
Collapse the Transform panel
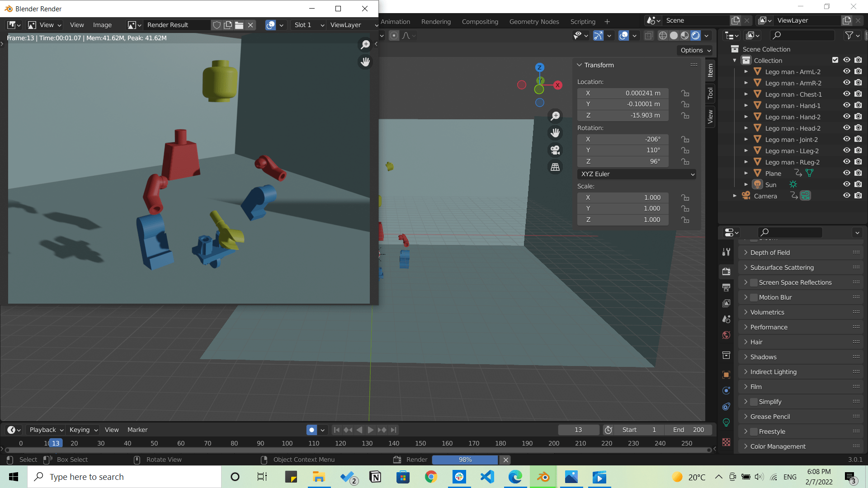579,65
